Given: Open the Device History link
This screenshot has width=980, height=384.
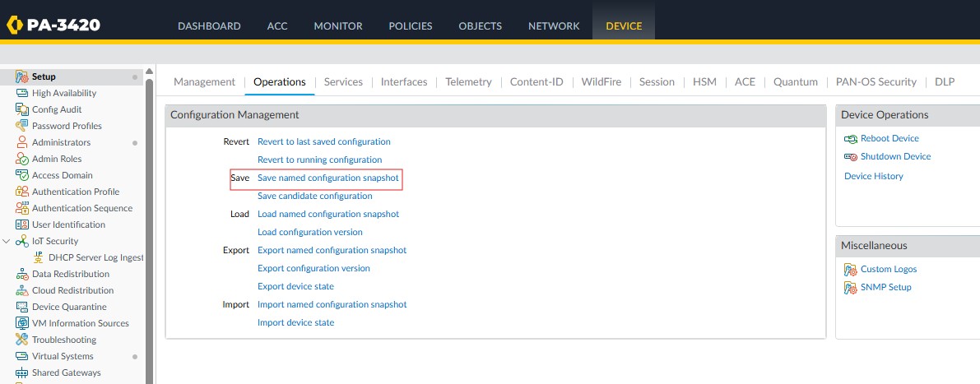Looking at the screenshot, I should coord(873,176).
